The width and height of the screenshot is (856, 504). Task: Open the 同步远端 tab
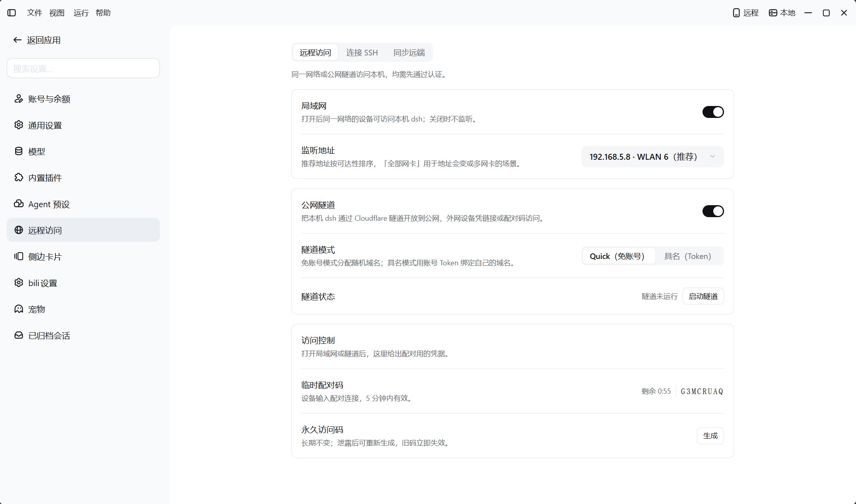409,53
